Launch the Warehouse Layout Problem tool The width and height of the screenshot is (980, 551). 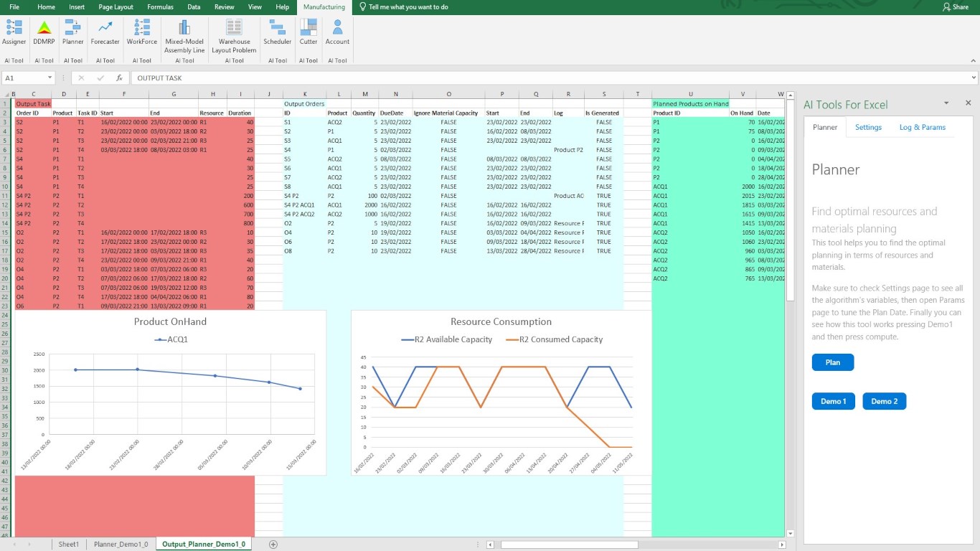click(234, 37)
